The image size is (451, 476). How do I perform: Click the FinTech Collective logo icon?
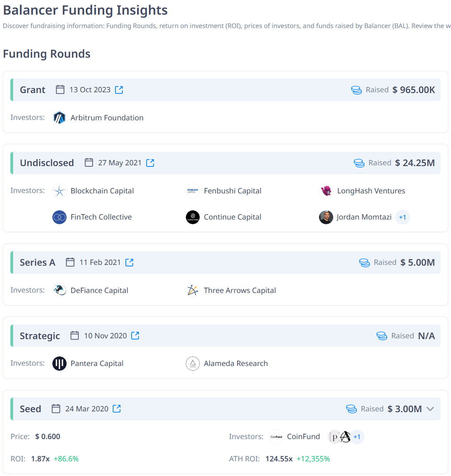pyautogui.click(x=59, y=217)
